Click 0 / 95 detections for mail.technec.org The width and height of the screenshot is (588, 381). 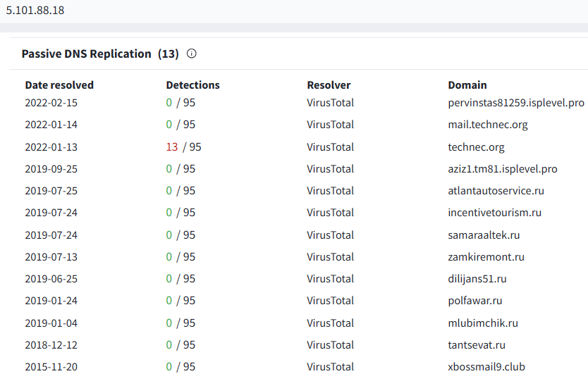coord(180,125)
